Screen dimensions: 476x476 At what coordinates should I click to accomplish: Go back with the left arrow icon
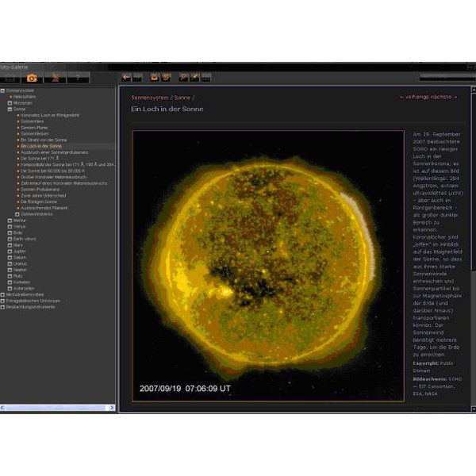126,78
